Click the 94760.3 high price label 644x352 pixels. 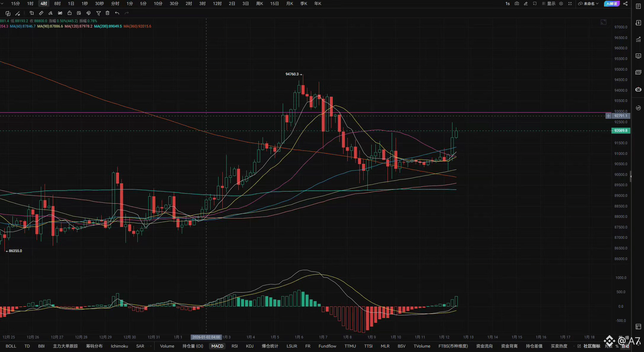(x=292, y=74)
